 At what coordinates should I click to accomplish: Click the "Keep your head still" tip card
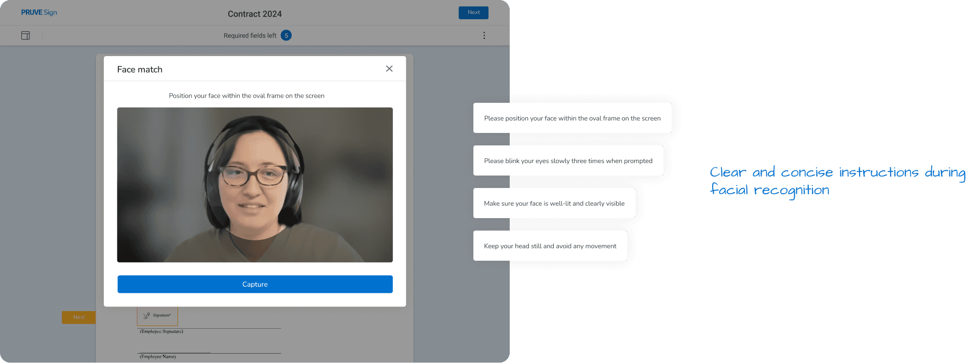(550, 246)
